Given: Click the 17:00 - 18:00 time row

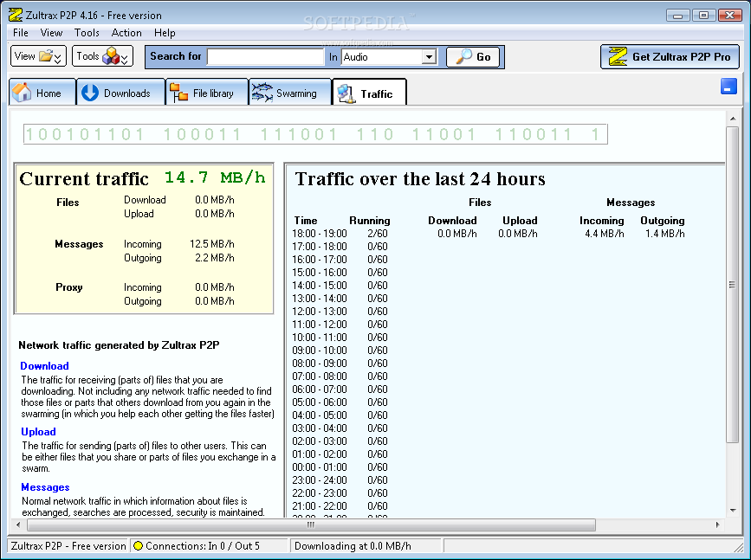Looking at the screenshot, I should coord(320,247).
